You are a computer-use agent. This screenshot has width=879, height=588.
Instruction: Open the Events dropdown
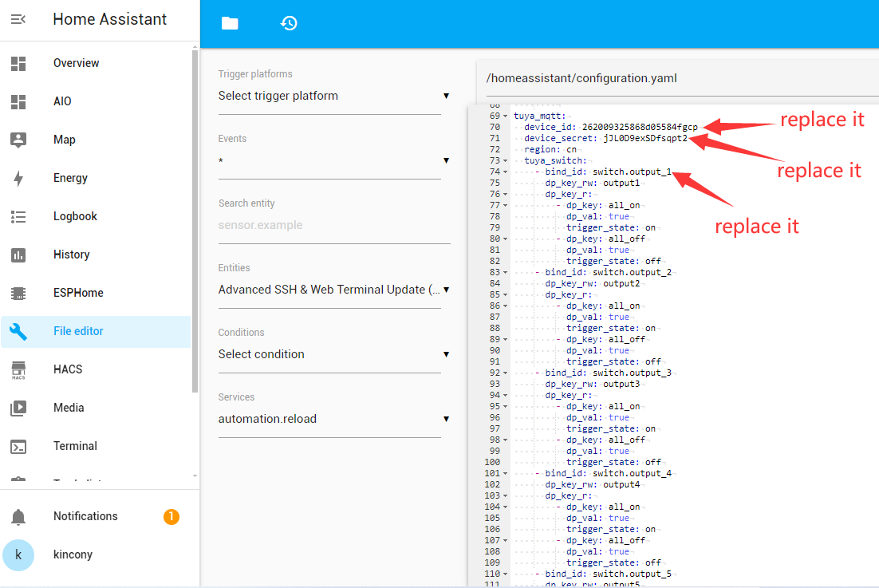click(x=333, y=161)
